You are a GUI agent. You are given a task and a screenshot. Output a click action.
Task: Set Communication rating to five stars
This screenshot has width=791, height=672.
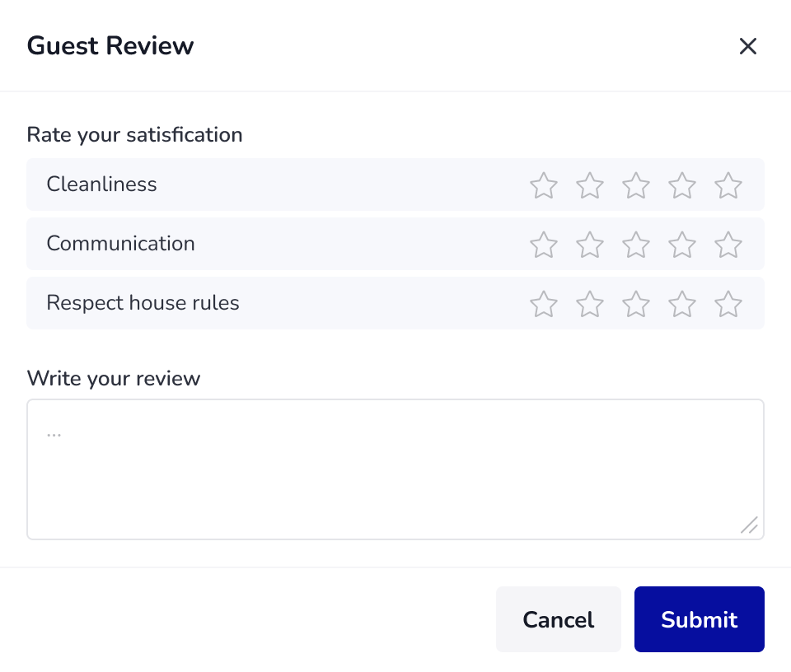[x=728, y=245]
